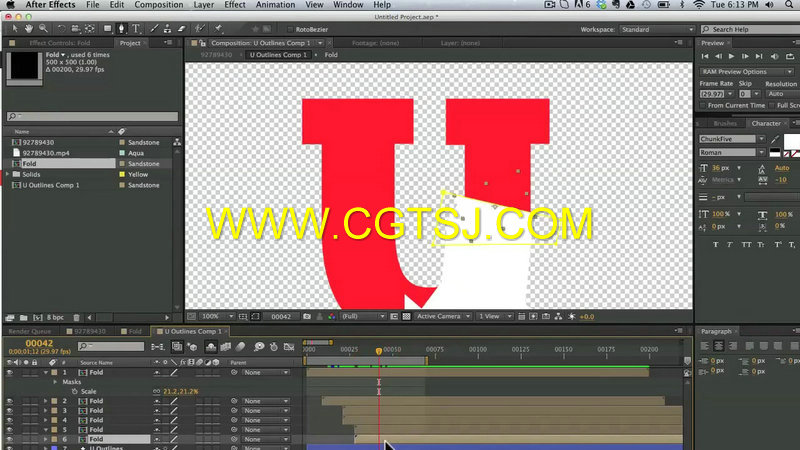Viewport: 800px width, 450px height.
Task: Select the Rotation tool
Action: (x=61, y=29)
